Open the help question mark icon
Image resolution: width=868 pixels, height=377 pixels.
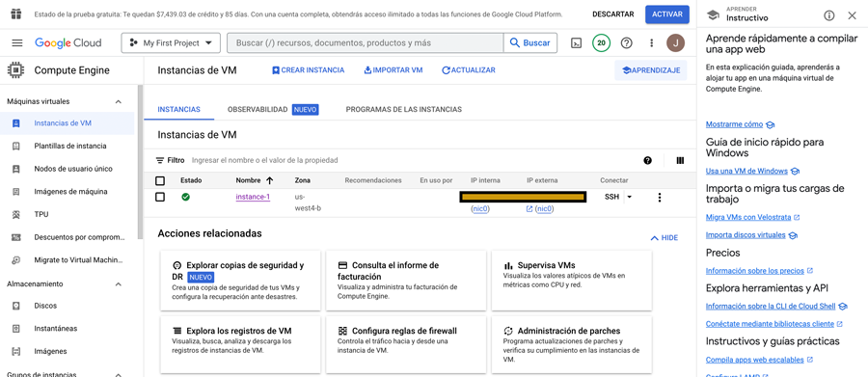coord(627,43)
